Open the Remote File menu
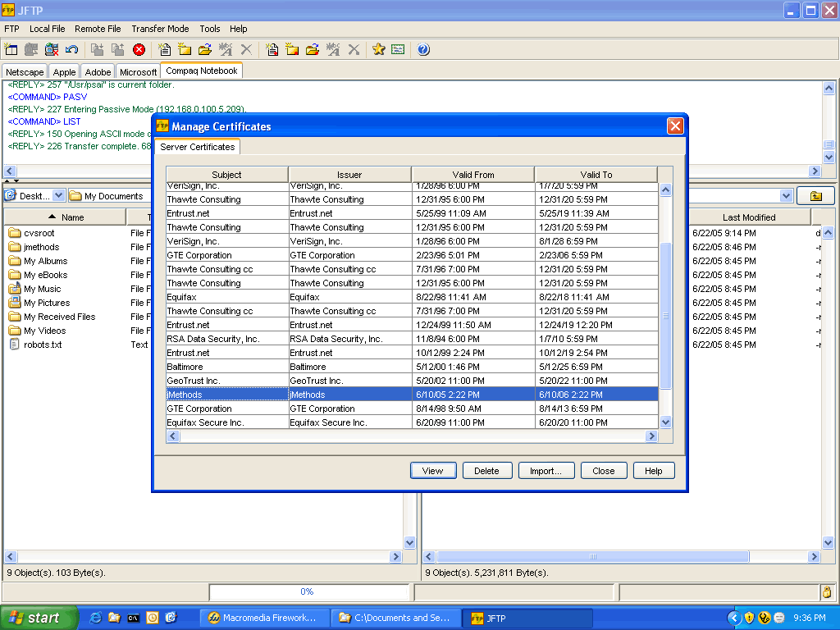The width and height of the screenshot is (840, 630). point(98,29)
